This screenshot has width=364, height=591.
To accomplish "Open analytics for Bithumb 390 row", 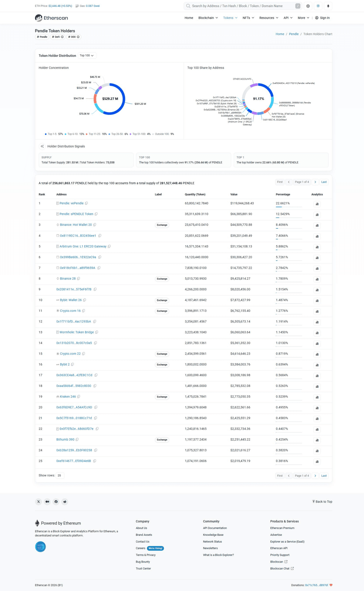I will (x=317, y=440).
